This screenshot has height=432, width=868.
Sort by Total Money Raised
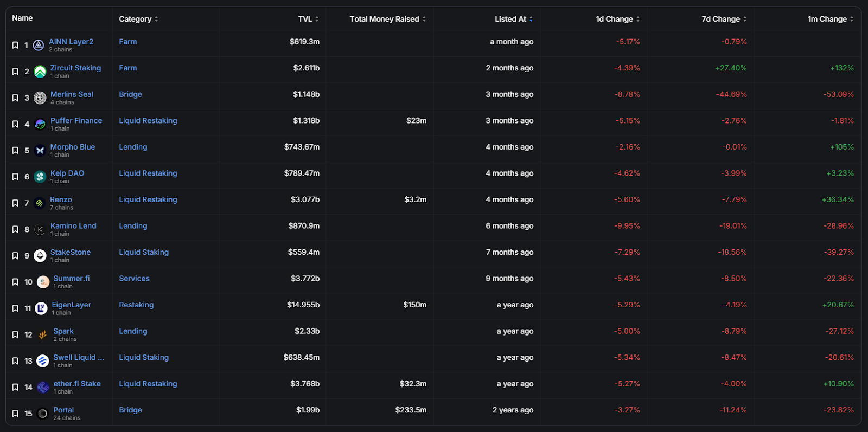[388, 19]
